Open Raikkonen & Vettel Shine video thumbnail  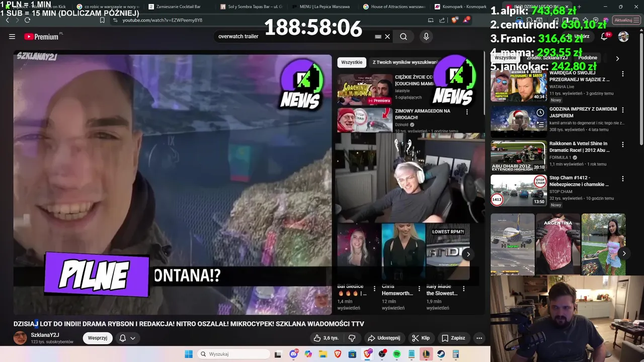coord(518,156)
